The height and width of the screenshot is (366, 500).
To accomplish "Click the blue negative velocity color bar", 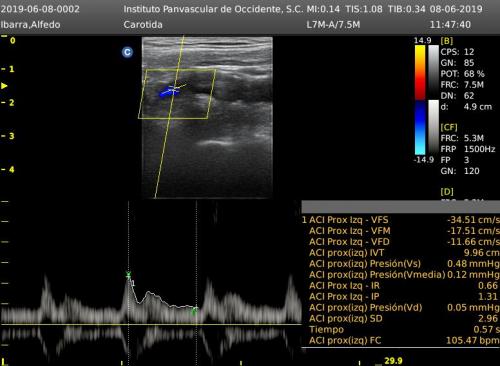I will (420, 127).
